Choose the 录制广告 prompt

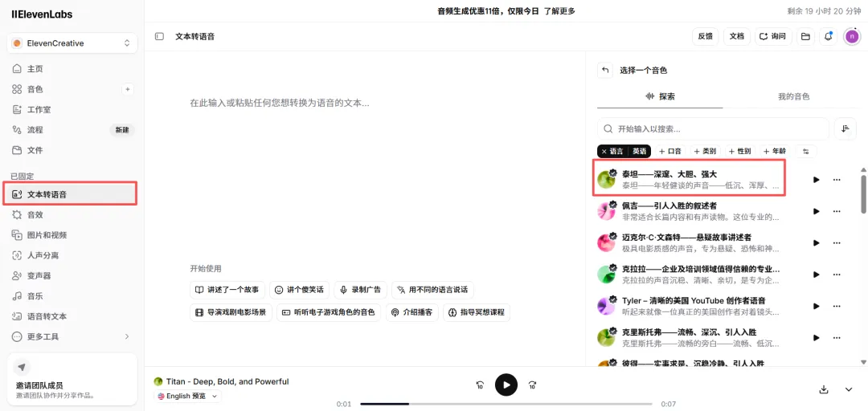coord(360,290)
